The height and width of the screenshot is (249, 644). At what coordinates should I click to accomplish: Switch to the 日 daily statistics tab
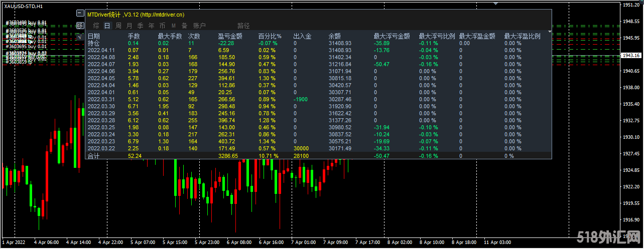point(107,26)
